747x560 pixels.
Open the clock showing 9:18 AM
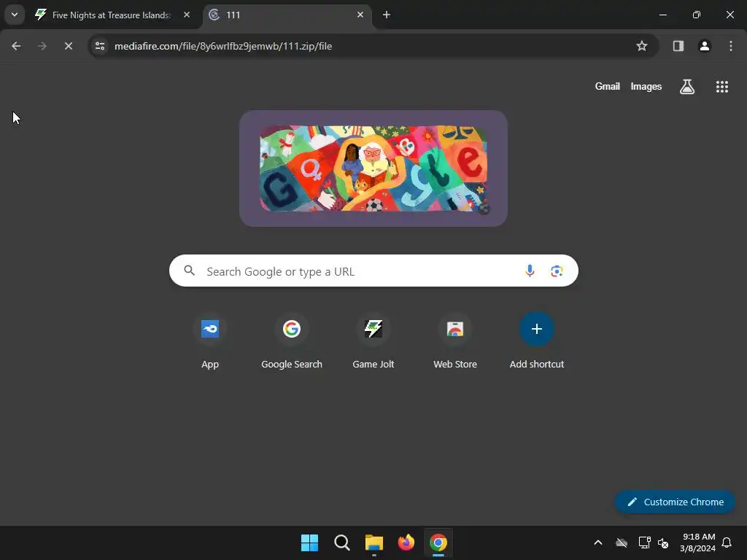(698, 542)
